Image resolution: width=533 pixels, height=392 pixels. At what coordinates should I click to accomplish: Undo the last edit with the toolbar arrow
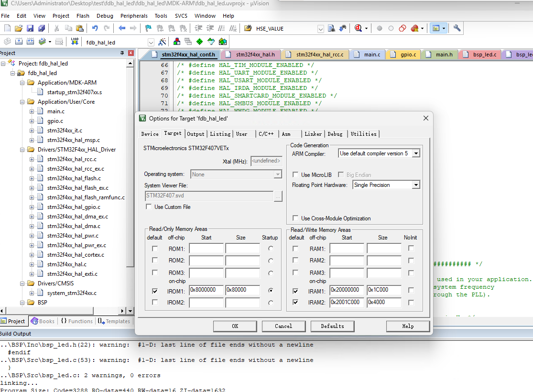pos(95,29)
